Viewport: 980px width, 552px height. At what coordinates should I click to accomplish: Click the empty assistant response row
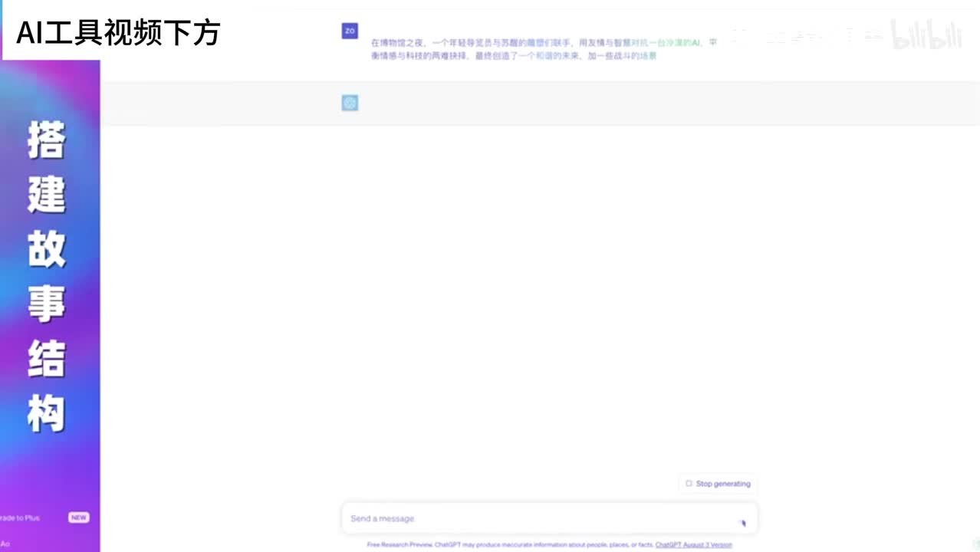pos(613,103)
